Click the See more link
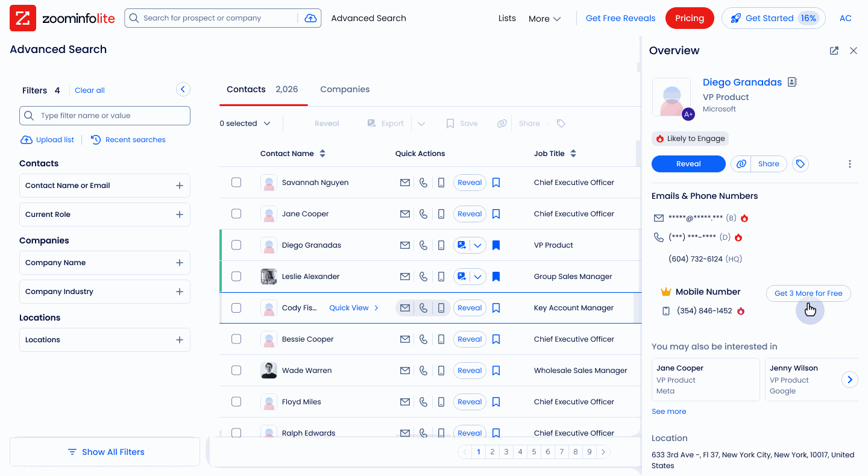 tap(668, 412)
